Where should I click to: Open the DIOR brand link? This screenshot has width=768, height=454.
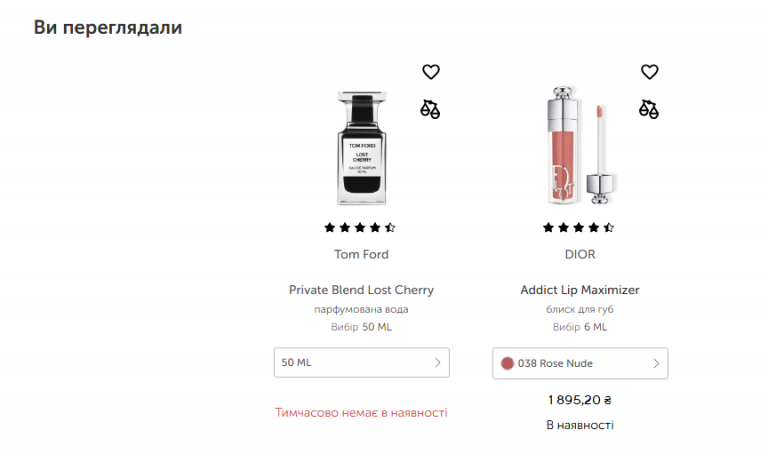580,254
